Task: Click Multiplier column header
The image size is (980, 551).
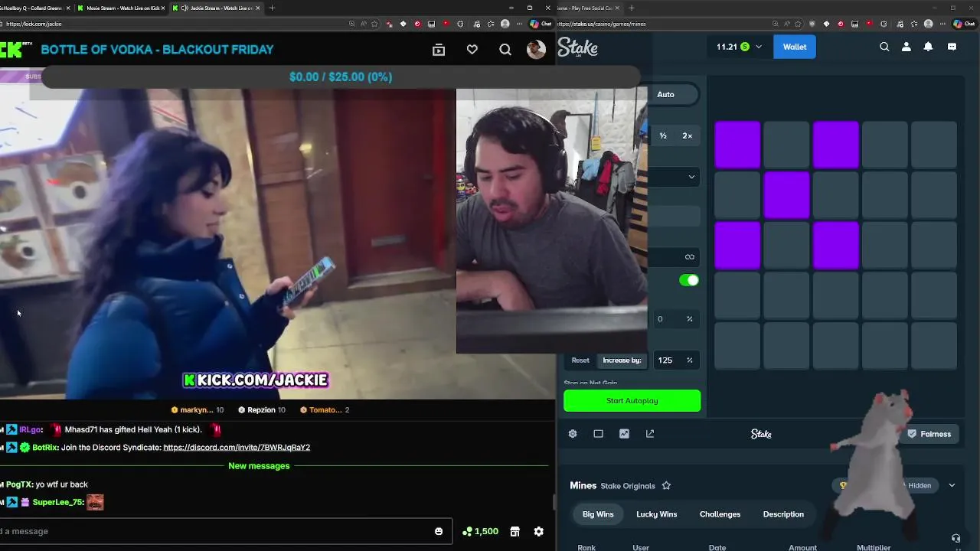Action: click(x=874, y=548)
